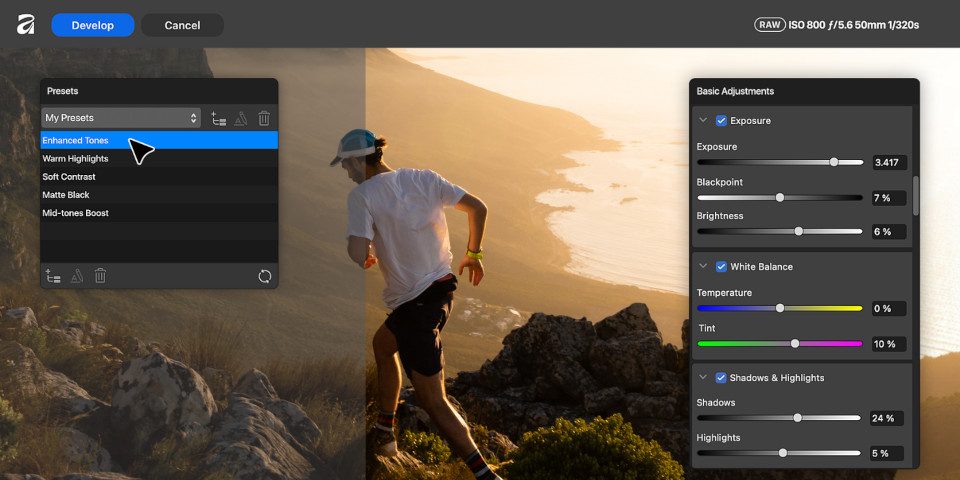This screenshot has width=960, height=480.
Task: Uncheck the Exposure checkbox
Action: click(x=721, y=121)
